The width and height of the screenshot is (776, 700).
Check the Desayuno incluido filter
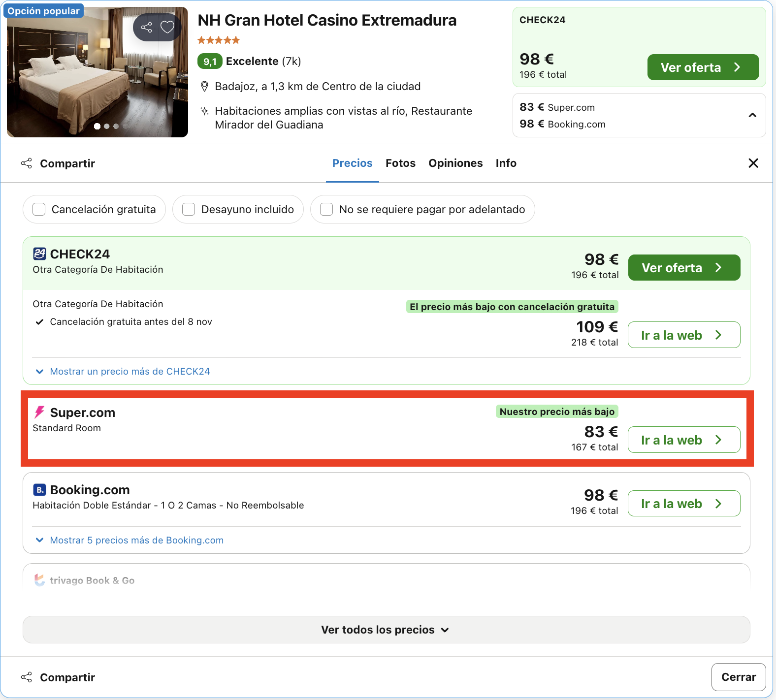pos(189,209)
